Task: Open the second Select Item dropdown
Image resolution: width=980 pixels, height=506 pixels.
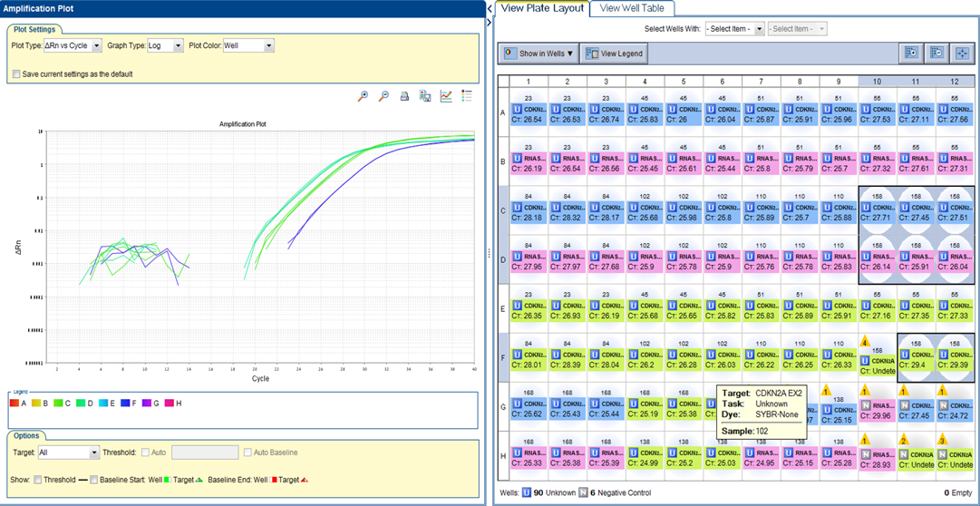Action: tap(798, 29)
